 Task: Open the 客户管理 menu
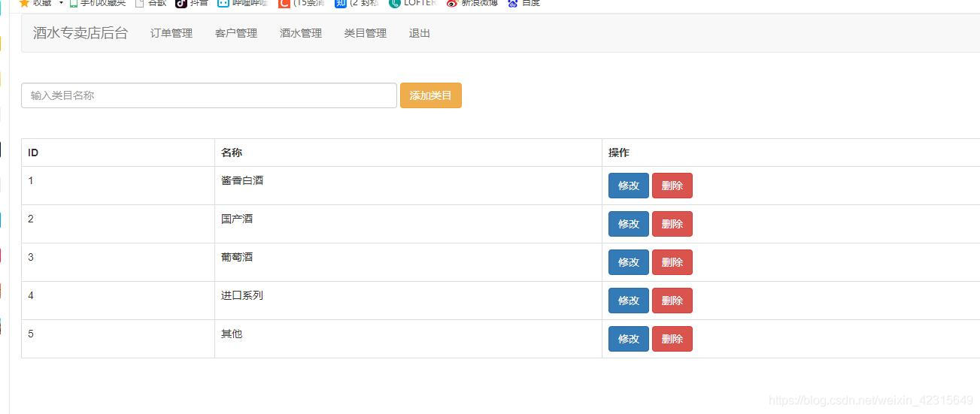pos(236,33)
